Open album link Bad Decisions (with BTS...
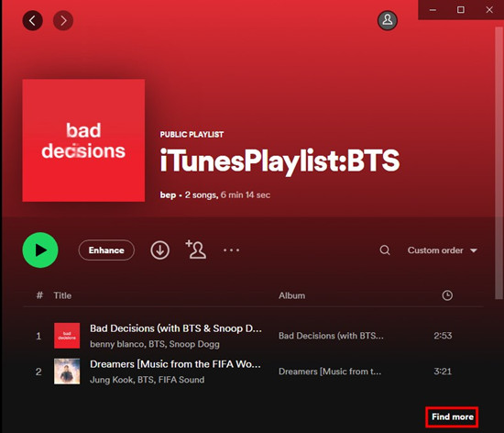504x433 pixels. click(331, 336)
